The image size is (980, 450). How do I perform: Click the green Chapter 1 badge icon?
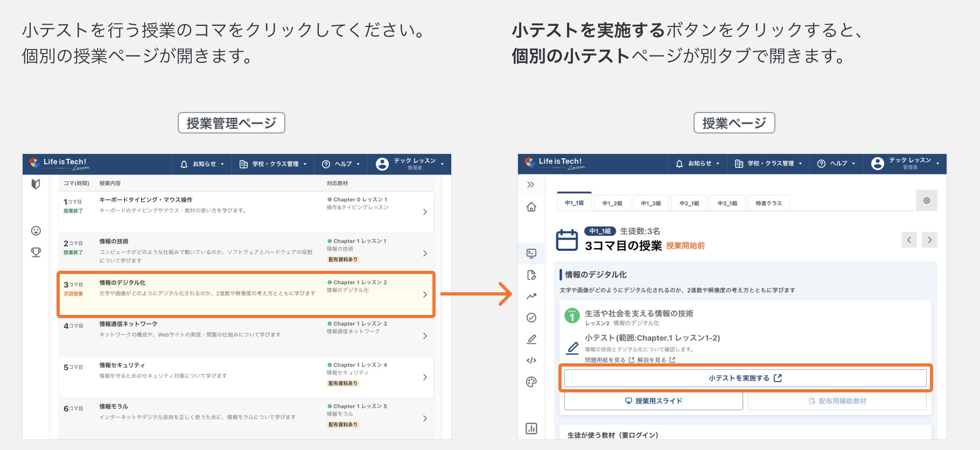click(572, 316)
